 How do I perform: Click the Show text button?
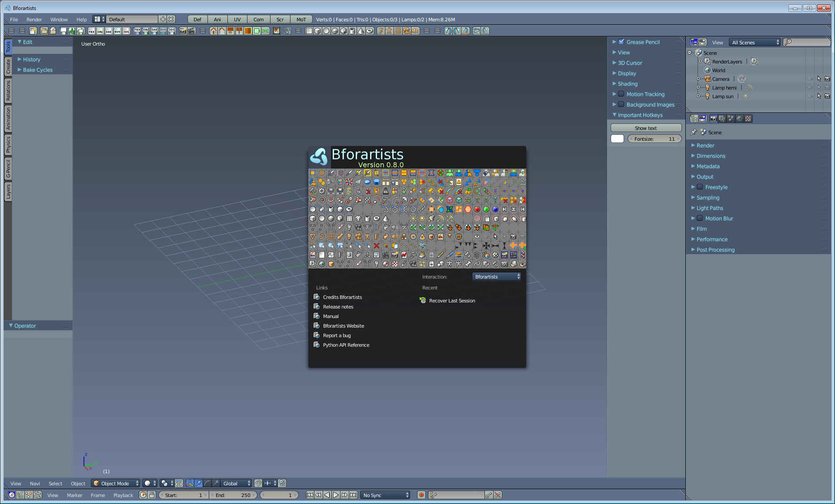coord(646,128)
